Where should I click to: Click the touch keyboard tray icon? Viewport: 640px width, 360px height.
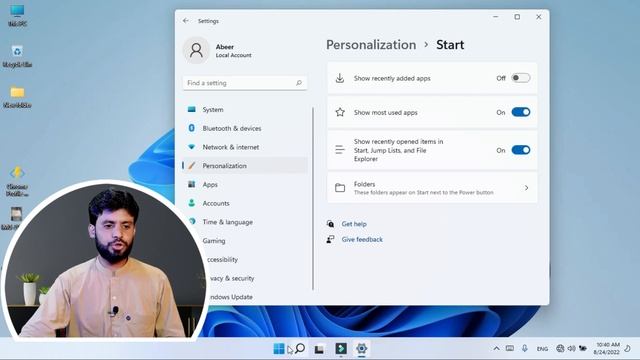[510, 349]
